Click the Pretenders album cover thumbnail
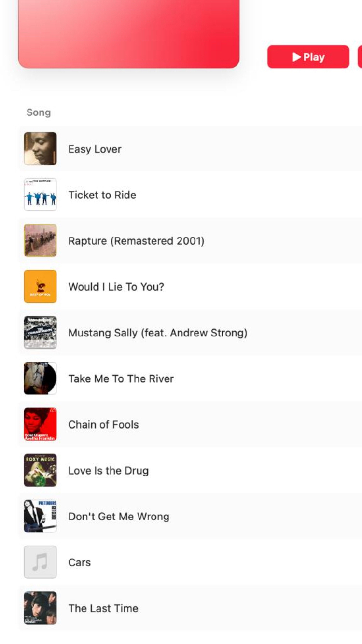Image resolution: width=362 pixels, height=644 pixels. (x=41, y=516)
